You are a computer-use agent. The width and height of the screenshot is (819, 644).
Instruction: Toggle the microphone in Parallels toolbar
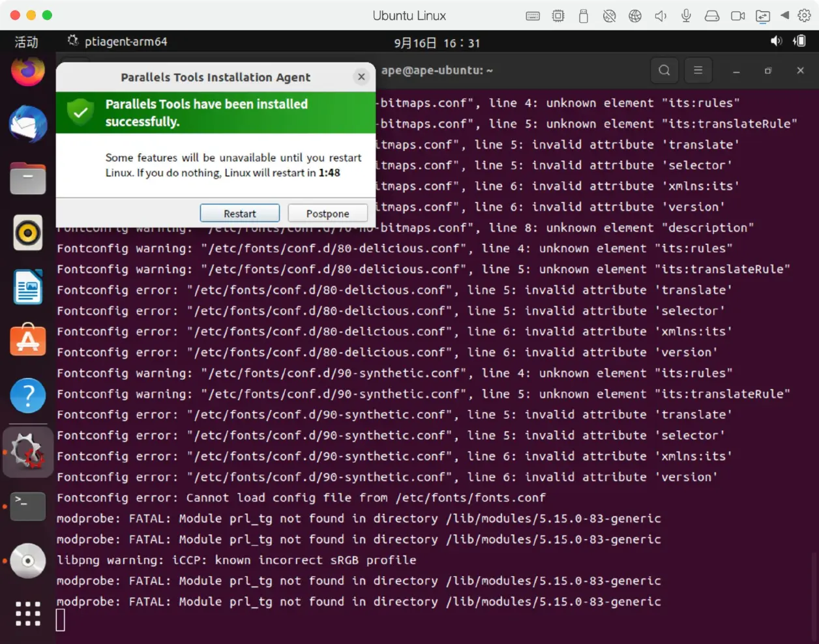coord(686,16)
